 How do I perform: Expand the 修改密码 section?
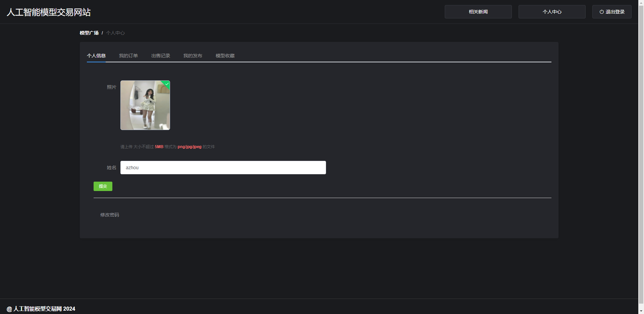point(110,215)
